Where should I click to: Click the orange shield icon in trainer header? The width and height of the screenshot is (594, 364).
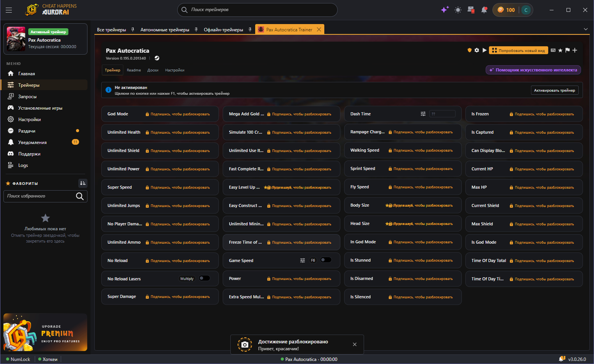[x=469, y=50]
